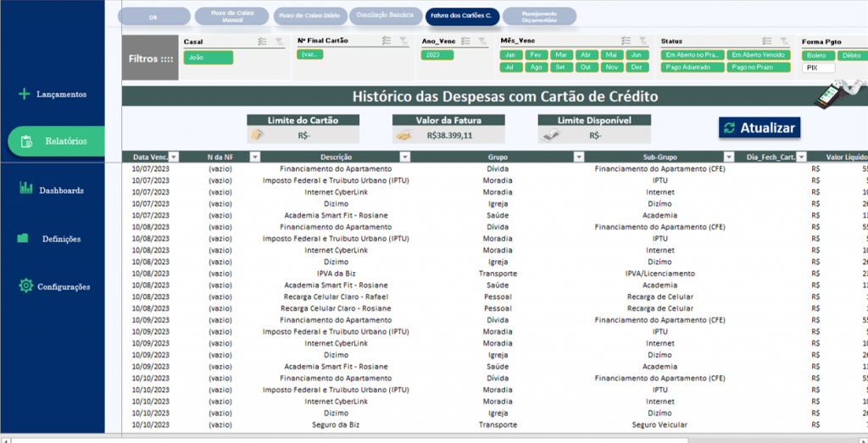
Task: Click the horizontal scrollbar at bottom
Action: coord(348,440)
